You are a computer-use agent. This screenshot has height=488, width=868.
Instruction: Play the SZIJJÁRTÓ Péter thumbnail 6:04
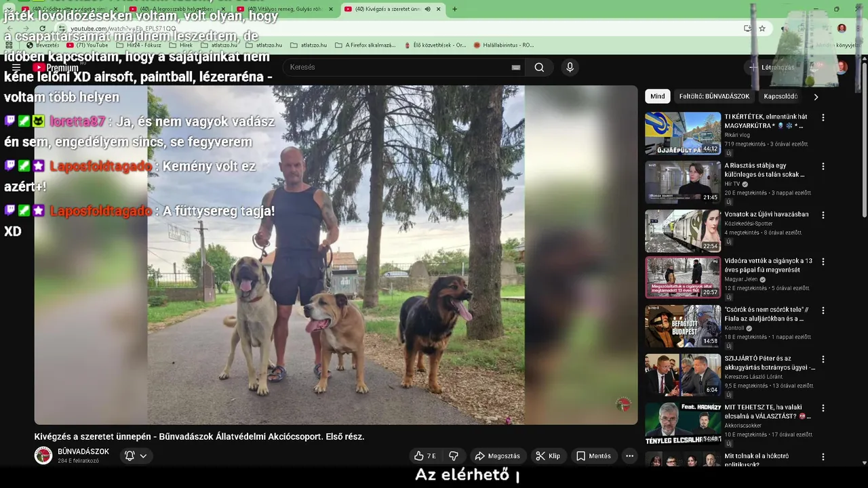coord(683,375)
